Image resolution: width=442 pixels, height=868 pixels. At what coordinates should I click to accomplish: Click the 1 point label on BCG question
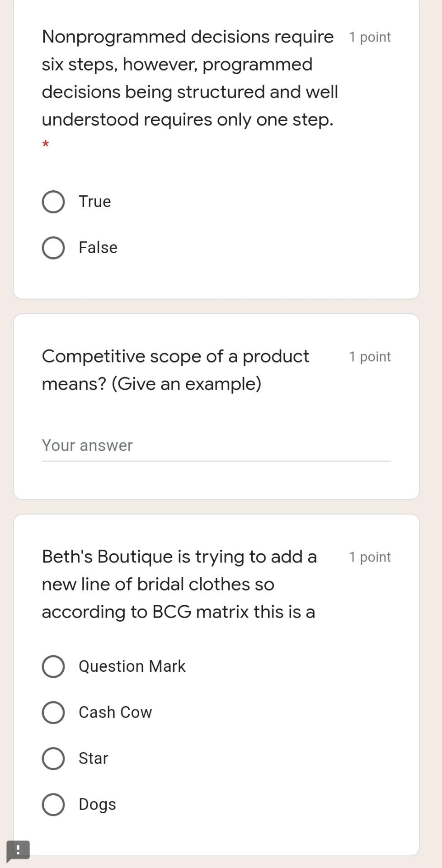click(369, 557)
